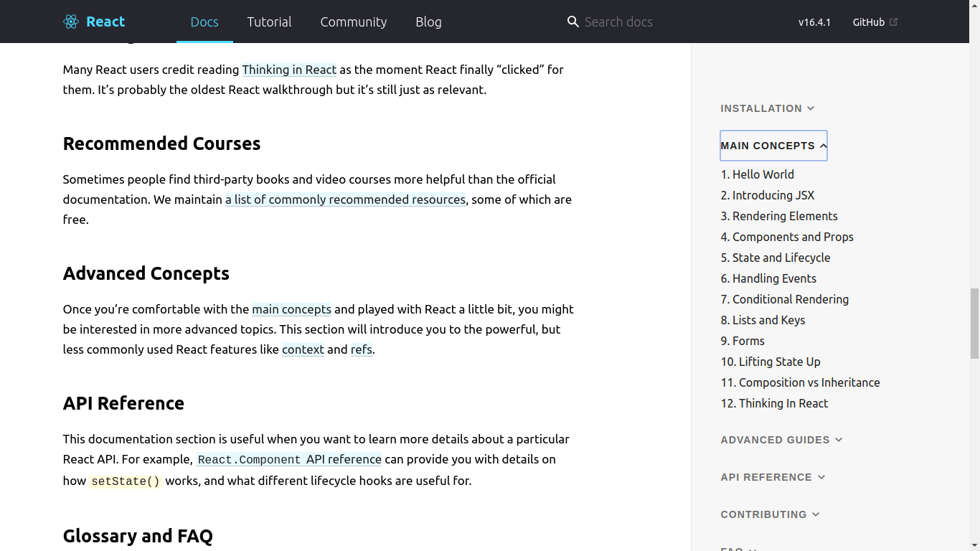980x551 pixels.
Task: Open the Community page
Action: pyautogui.click(x=353, y=22)
